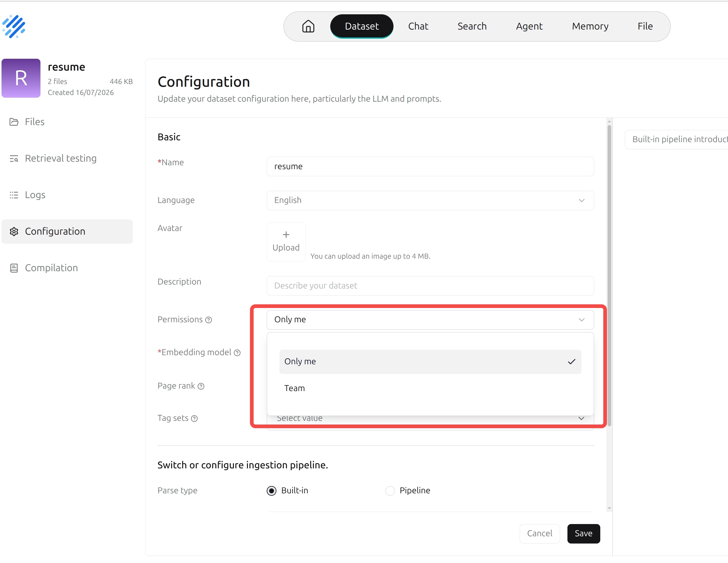Viewport: 728px width, 563px height.
Task: Choose the Team permission option
Action: 430,388
